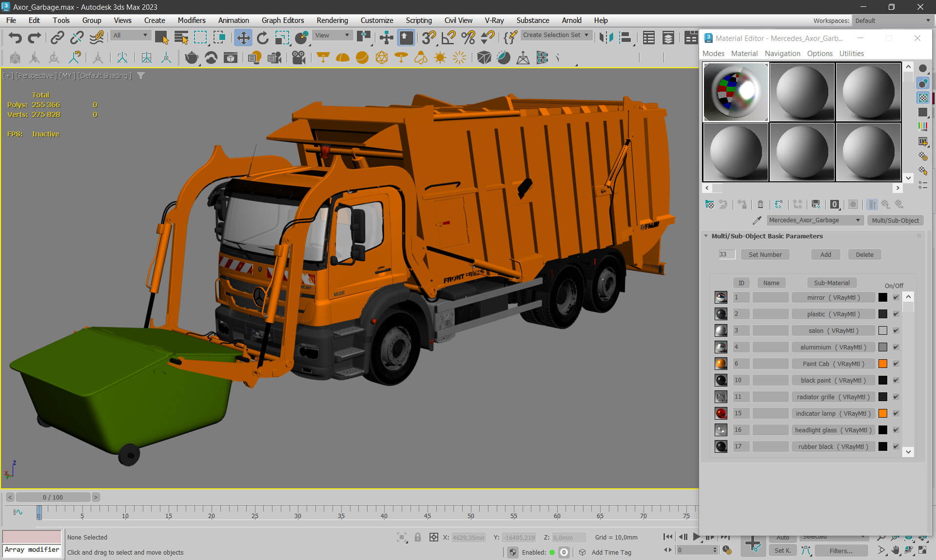This screenshot has height=560, width=936.
Task: Uncheck On/Off for mirror sub-material
Action: point(896,297)
